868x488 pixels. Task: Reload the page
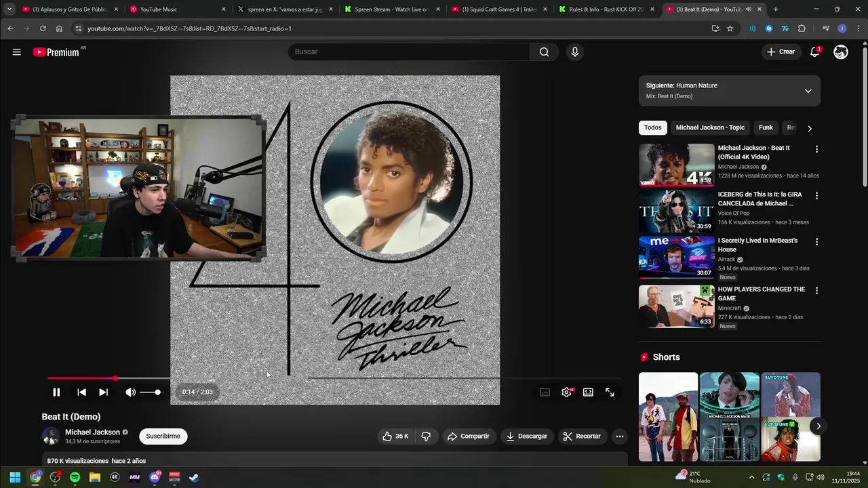43,28
